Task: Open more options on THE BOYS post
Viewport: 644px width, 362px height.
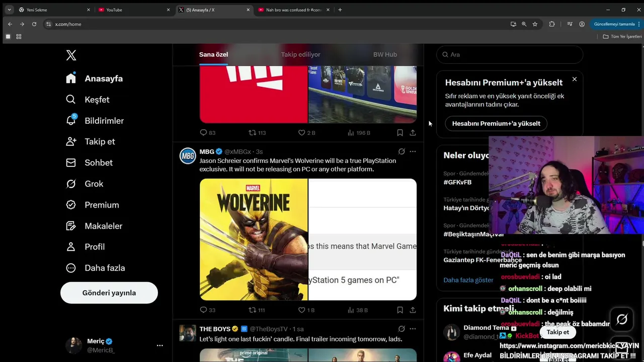Action: tap(413, 329)
